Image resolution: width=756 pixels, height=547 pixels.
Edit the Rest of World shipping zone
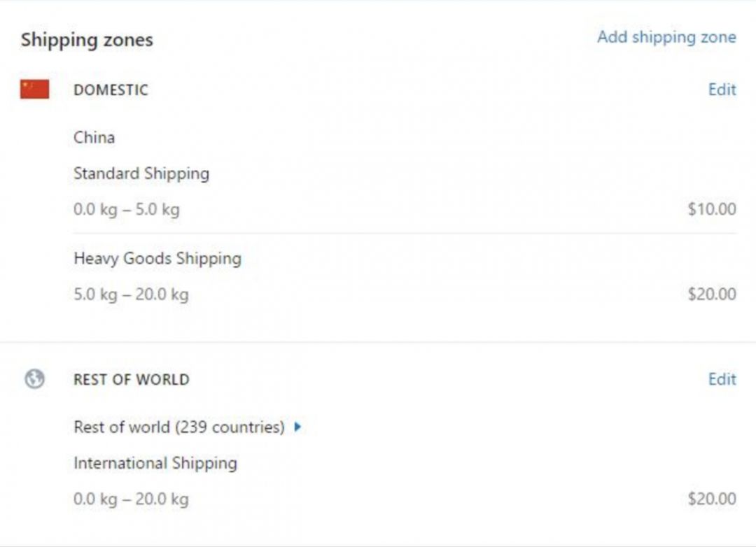click(x=722, y=379)
